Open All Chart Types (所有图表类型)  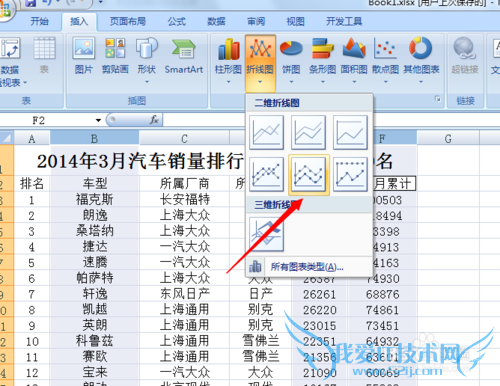point(309,267)
